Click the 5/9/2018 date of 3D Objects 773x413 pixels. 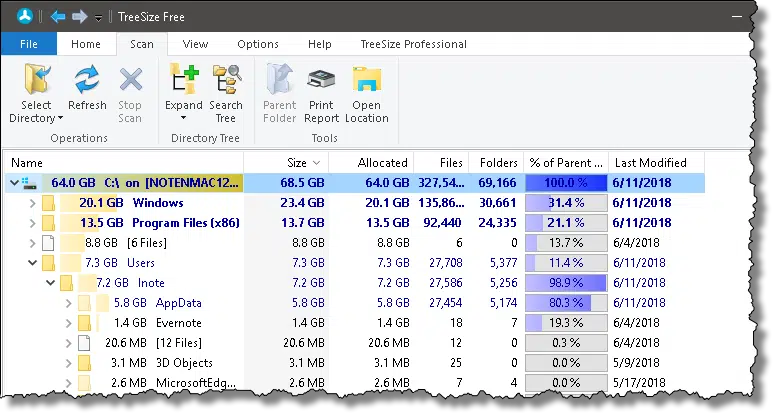click(636, 363)
